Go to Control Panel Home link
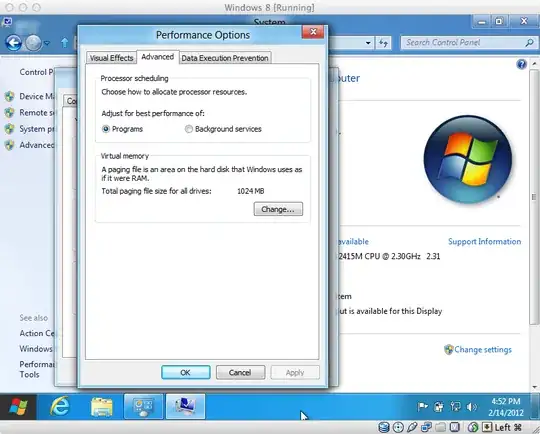This screenshot has width=540, height=434. pyautogui.click(x=37, y=72)
